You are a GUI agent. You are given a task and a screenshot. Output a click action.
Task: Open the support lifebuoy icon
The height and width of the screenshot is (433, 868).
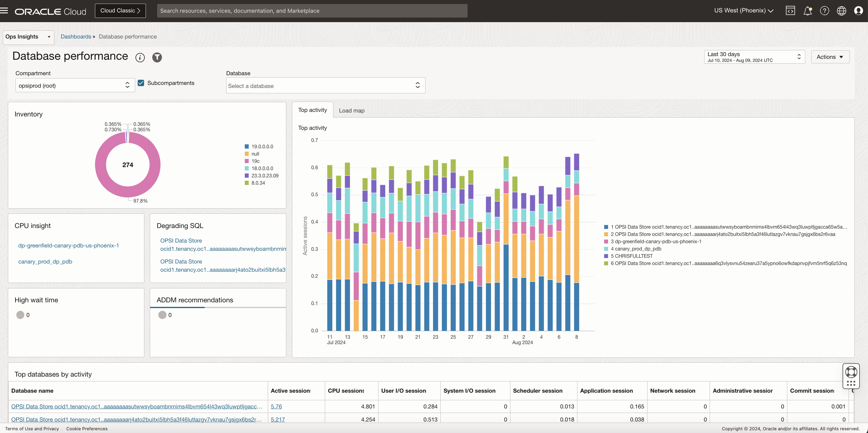[x=851, y=372]
